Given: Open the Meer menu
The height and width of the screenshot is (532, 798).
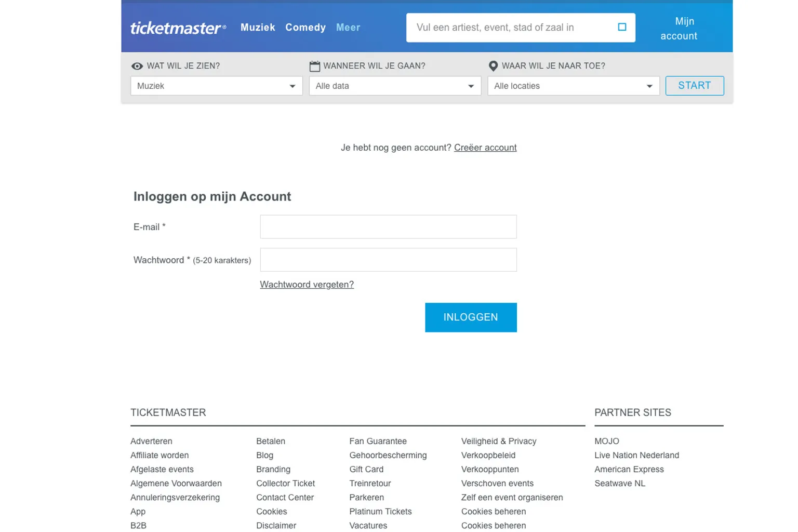Looking at the screenshot, I should click(x=348, y=28).
